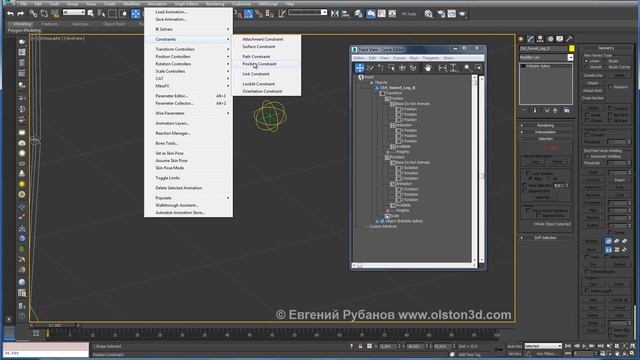Click the Attach button in Geometry rollout
This screenshot has height=360, width=640.
pyautogui.click(x=593, y=83)
